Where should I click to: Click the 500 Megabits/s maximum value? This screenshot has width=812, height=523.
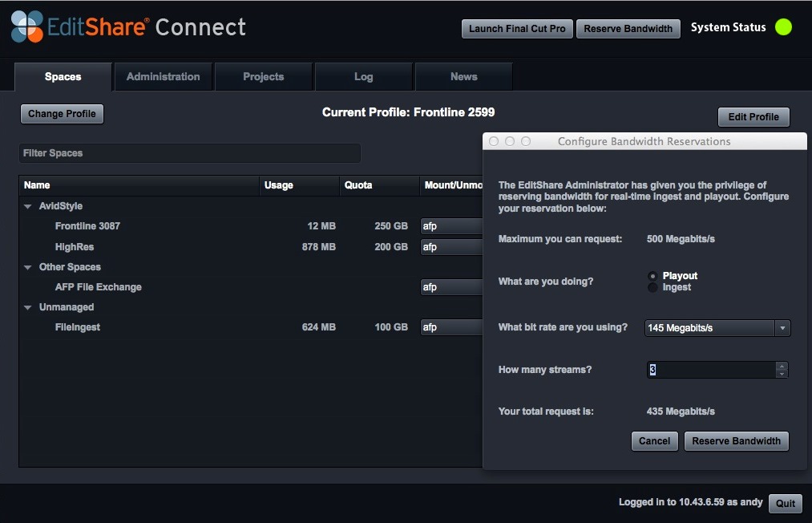click(681, 239)
